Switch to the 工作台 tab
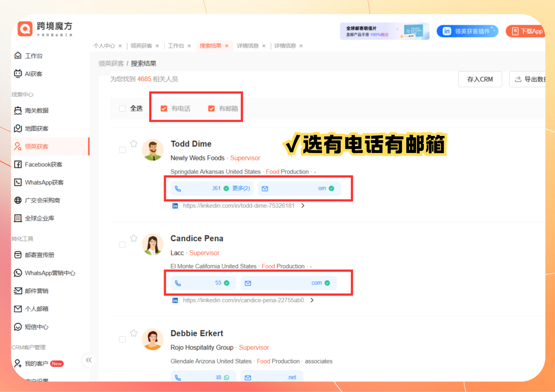Image resolution: width=555 pixels, height=392 pixels. coord(176,46)
